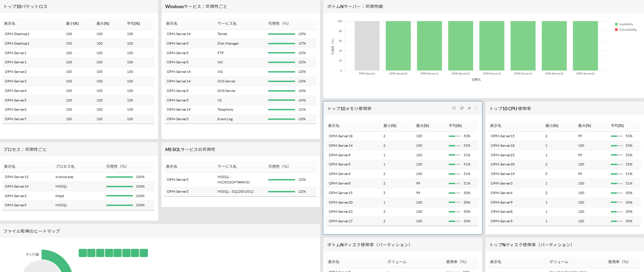Select the Telephony service entry

click(x=226, y=110)
